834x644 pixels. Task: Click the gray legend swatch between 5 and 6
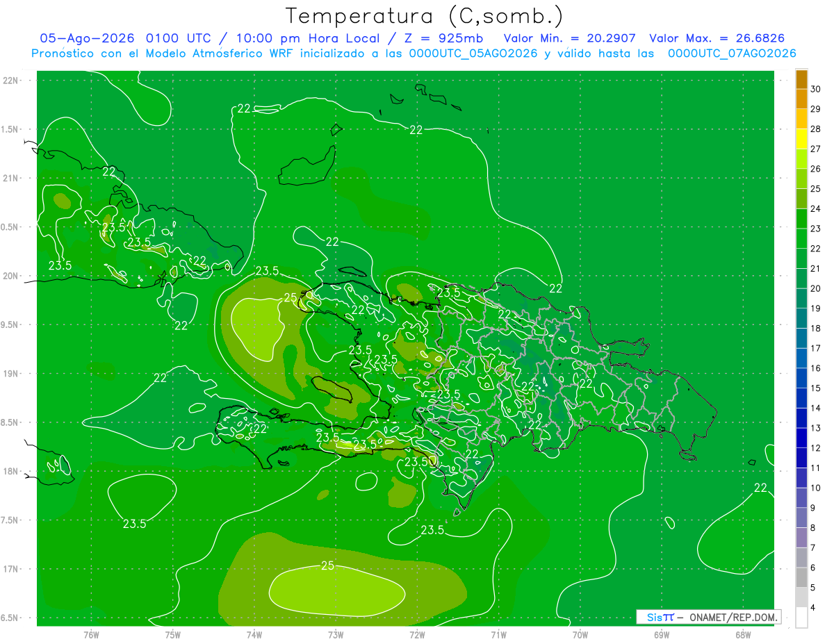[801, 578]
